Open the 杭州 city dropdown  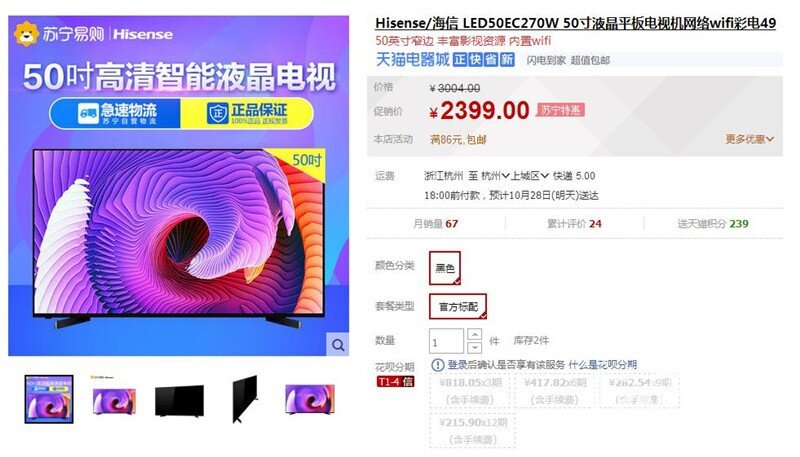click(x=495, y=176)
